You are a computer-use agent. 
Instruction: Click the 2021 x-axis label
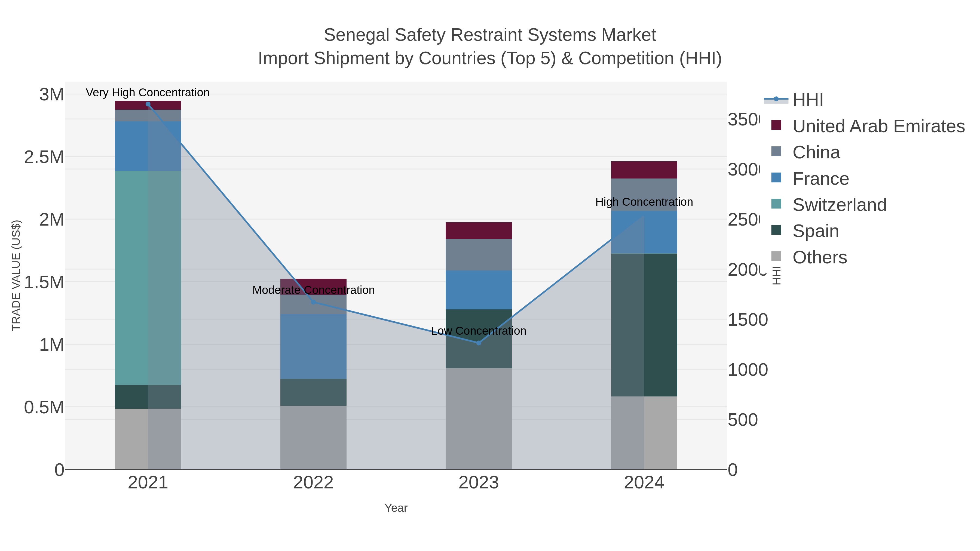[x=148, y=483]
